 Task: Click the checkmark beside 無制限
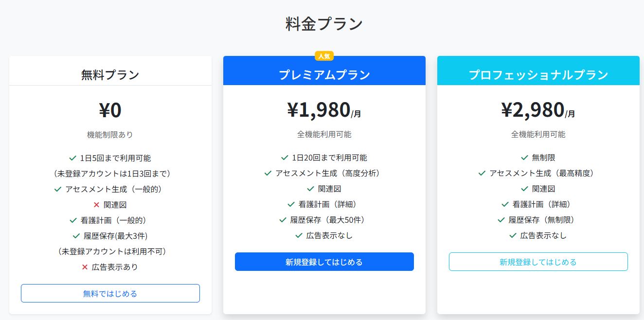pyautogui.click(x=524, y=158)
